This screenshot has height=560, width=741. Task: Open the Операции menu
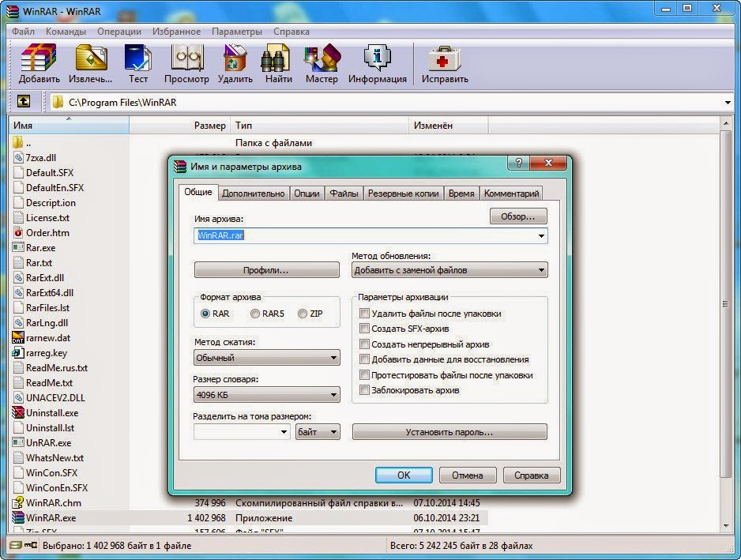coord(119,31)
